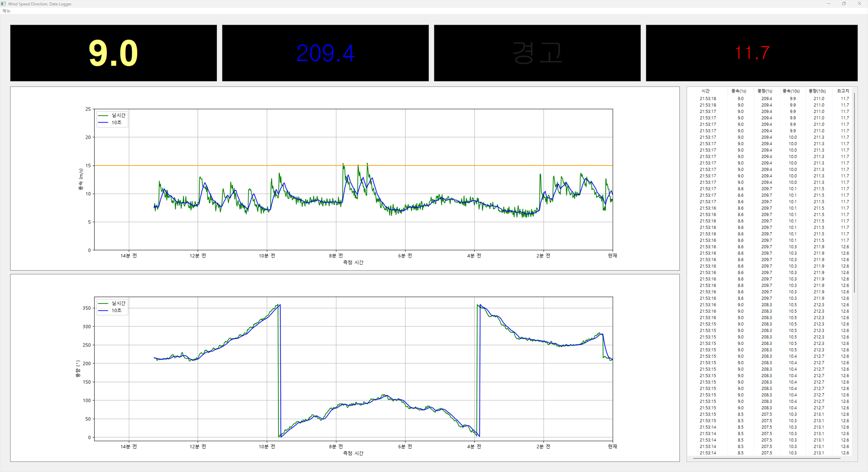The height and width of the screenshot is (472, 868).
Task: Click the 풍속 (m/s) y-axis label
Action: tap(81, 179)
